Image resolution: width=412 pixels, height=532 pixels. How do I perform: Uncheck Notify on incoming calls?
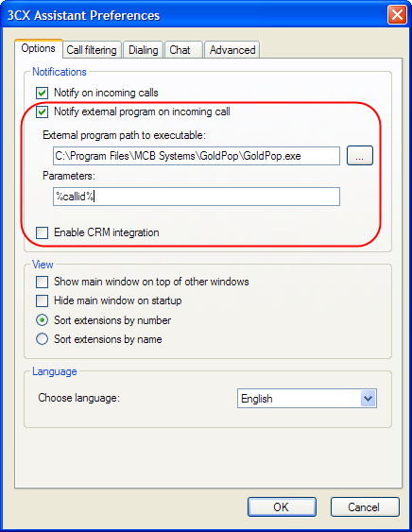[43, 93]
